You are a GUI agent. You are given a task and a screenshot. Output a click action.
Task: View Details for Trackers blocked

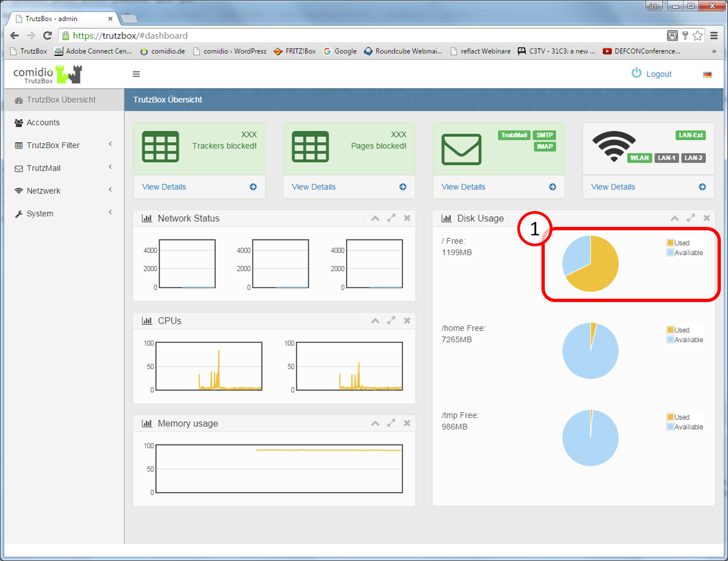[x=199, y=187]
